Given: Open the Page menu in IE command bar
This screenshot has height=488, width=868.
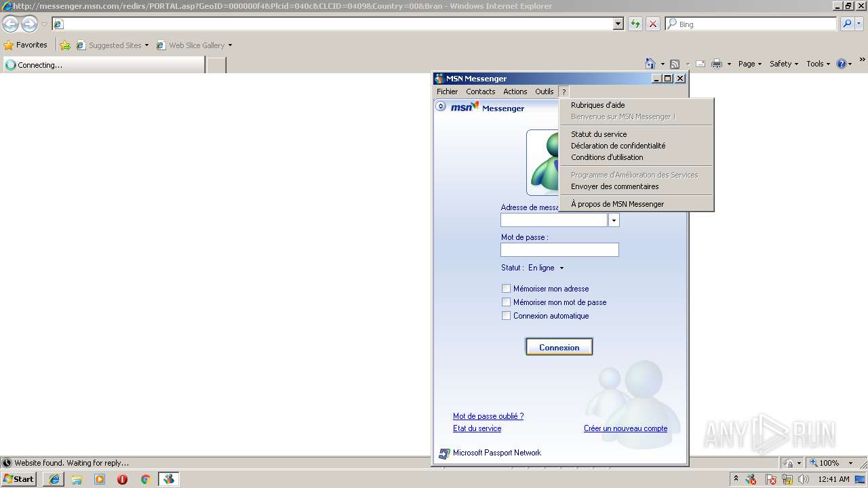Looking at the screenshot, I should click(x=750, y=64).
